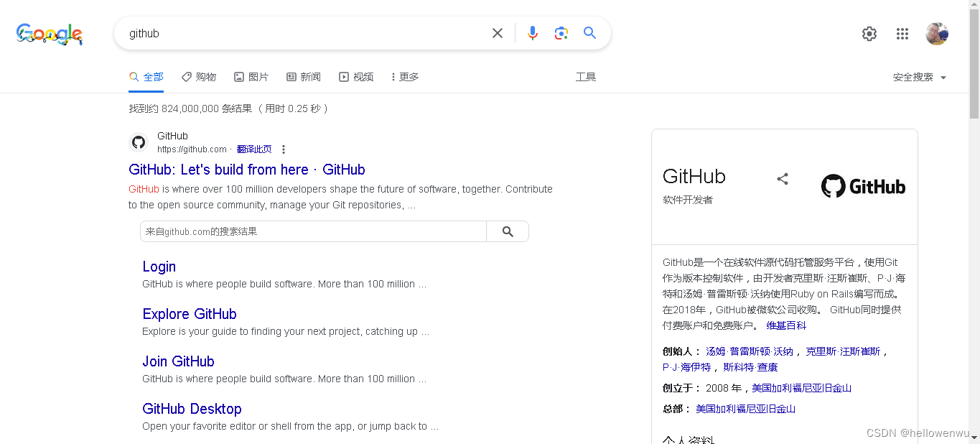The width and height of the screenshot is (980, 444).
Task: Click the "GitHub is where over 100 million" snippet
Action: pos(340,197)
